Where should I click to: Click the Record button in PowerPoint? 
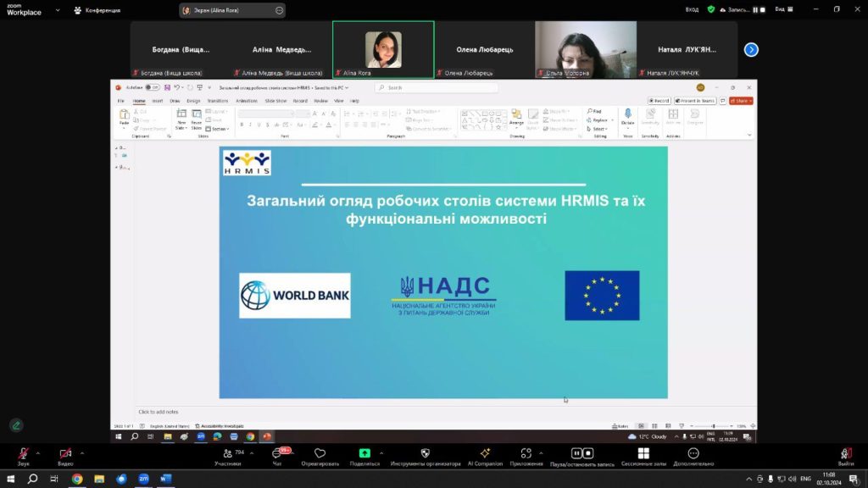[x=659, y=101]
